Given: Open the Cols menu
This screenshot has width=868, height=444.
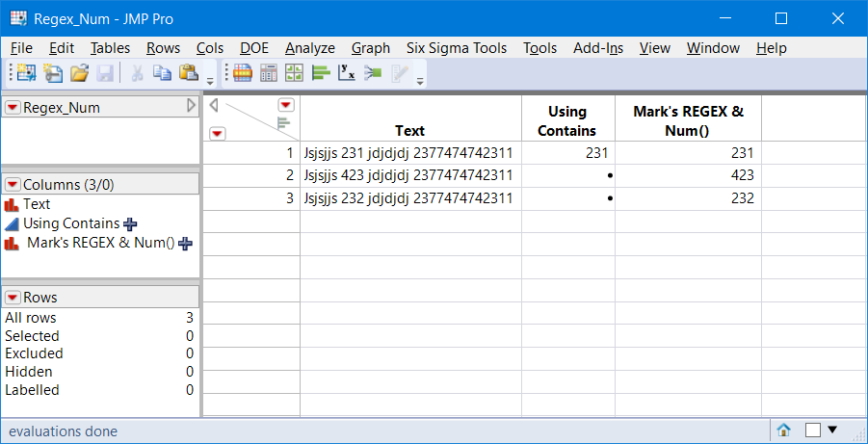Looking at the screenshot, I should [x=210, y=48].
